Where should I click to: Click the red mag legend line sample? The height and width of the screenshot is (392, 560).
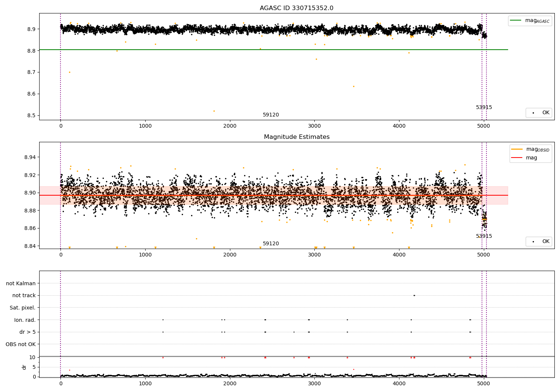pyautogui.click(x=517, y=158)
